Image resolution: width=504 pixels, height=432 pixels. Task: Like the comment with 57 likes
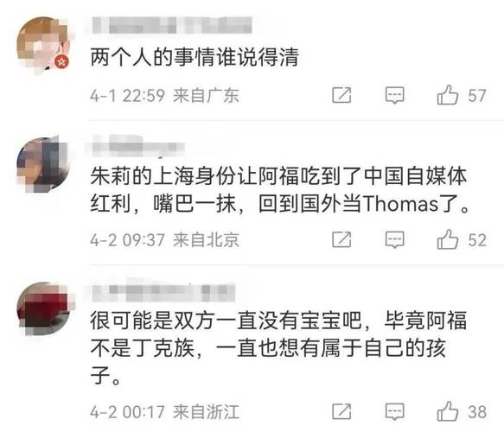pos(448,95)
